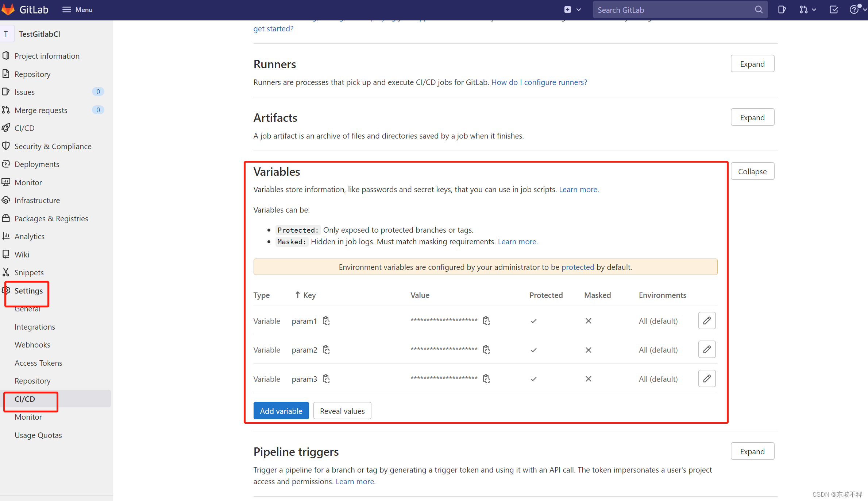The height and width of the screenshot is (501, 868).
Task: Click the Reveal values button
Action: tap(342, 410)
